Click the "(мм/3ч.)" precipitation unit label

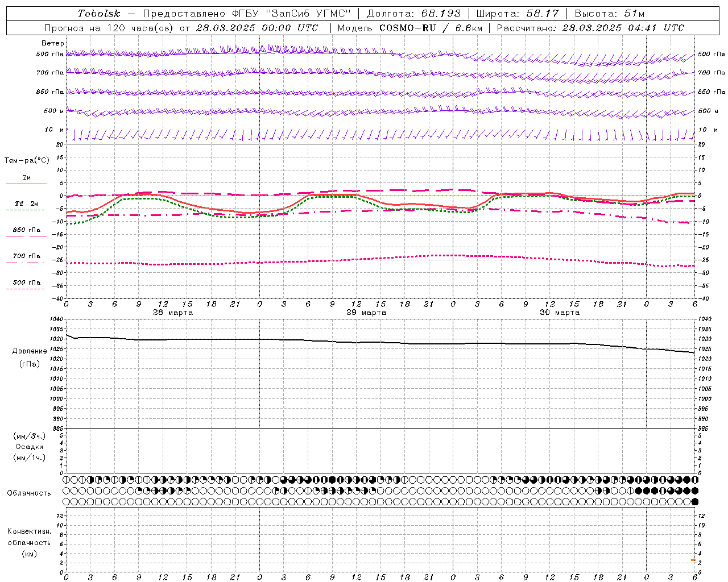coord(30,436)
